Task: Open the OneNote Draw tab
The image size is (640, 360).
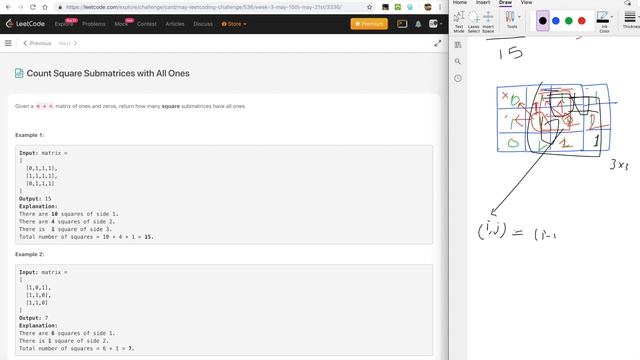Action: [505, 2]
